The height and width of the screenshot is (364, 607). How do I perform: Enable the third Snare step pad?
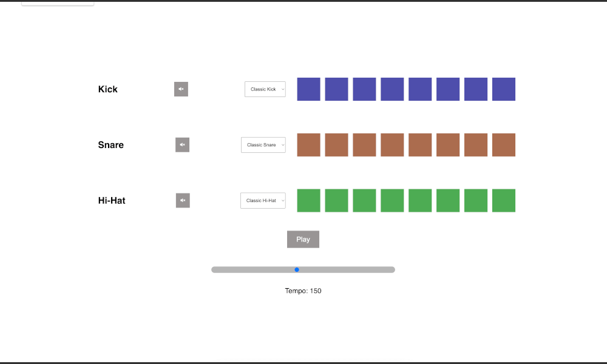[364, 145]
